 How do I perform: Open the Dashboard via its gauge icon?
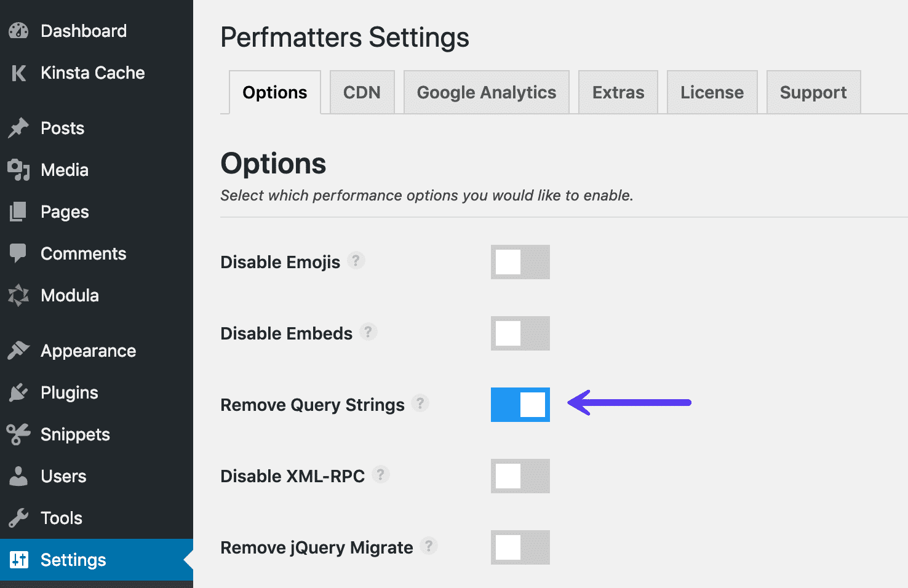[18, 30]
